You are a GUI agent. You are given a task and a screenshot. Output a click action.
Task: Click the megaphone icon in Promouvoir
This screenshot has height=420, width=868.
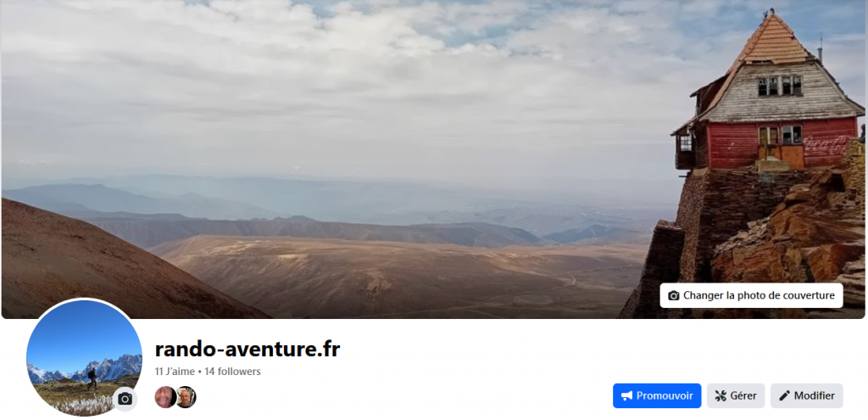click(626, 395)
